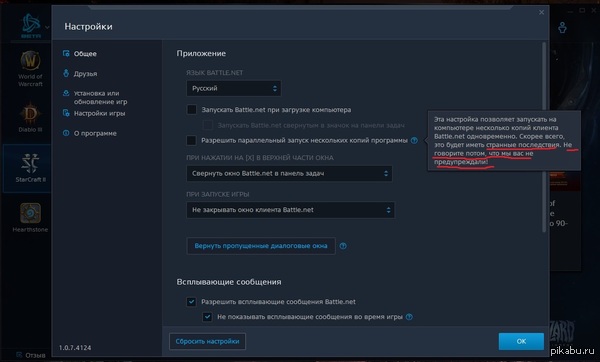Toggle Запускать Battle.net свернутым в значок checkbox
Screen dimensions: 600x362
(207, 125)
